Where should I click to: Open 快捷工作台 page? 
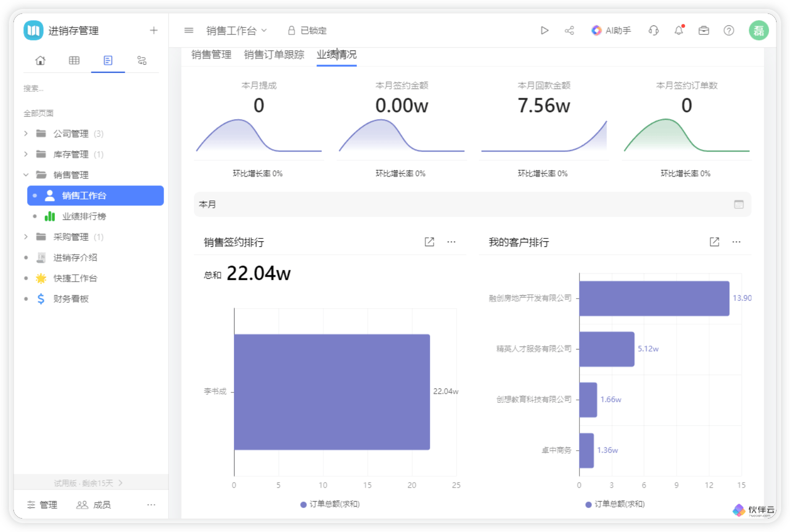75,278
